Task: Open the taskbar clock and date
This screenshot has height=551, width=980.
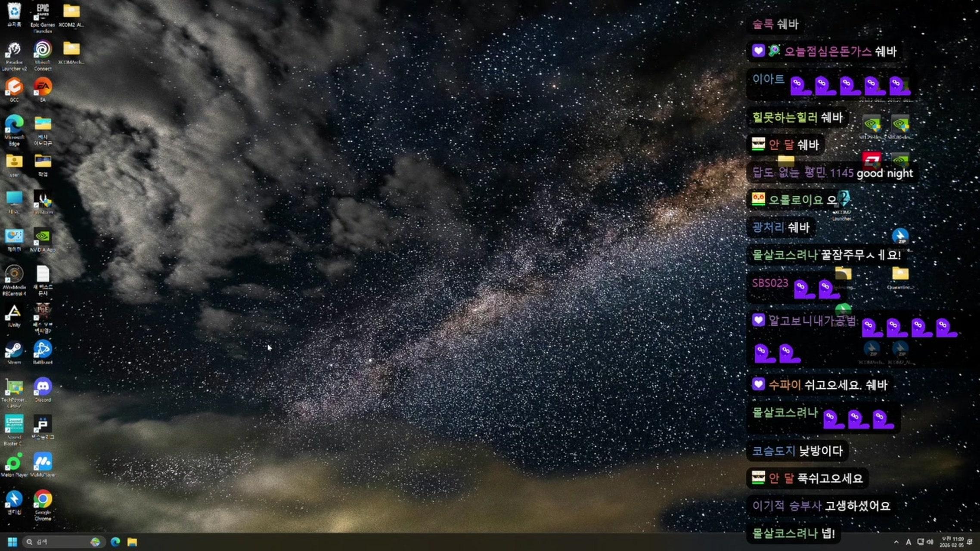Action: coord(952,542)
